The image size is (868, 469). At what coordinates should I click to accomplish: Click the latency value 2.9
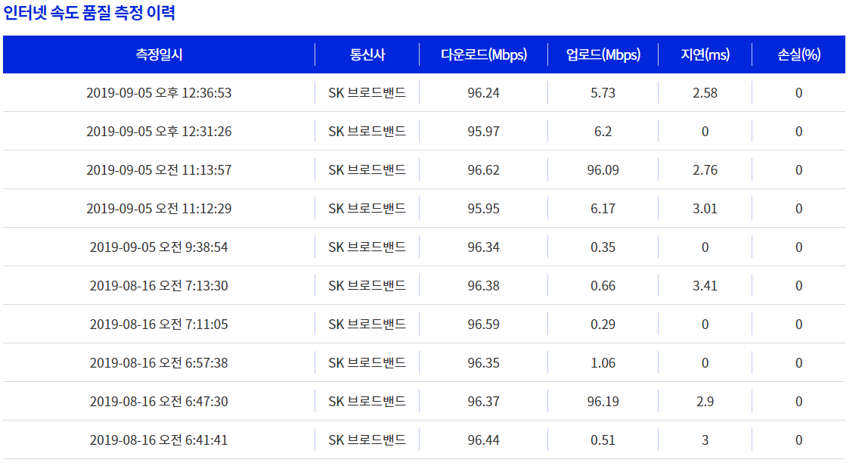(x=705, y=402)
